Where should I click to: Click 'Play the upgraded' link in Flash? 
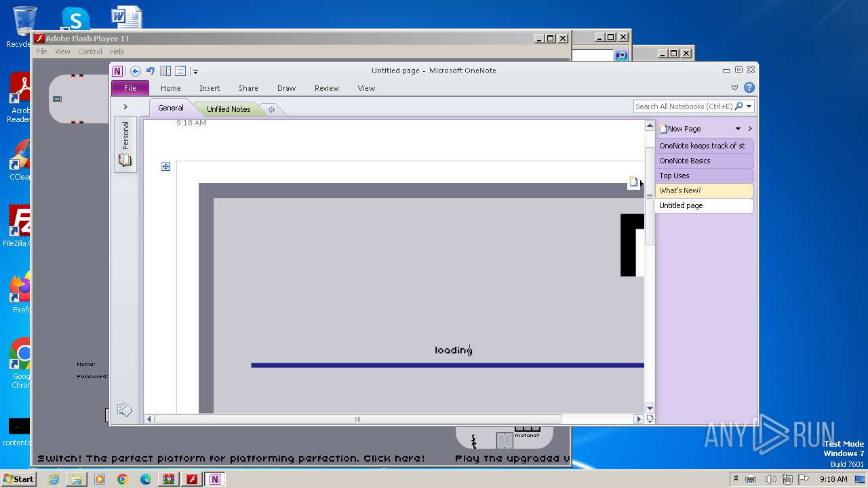(512, 458)
